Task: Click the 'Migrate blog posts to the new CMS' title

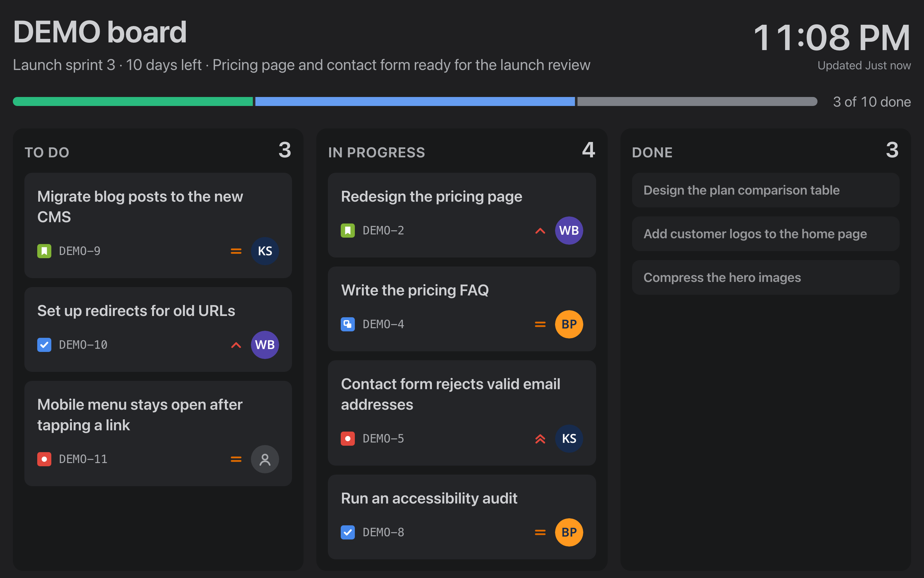Action: point(140,207)
